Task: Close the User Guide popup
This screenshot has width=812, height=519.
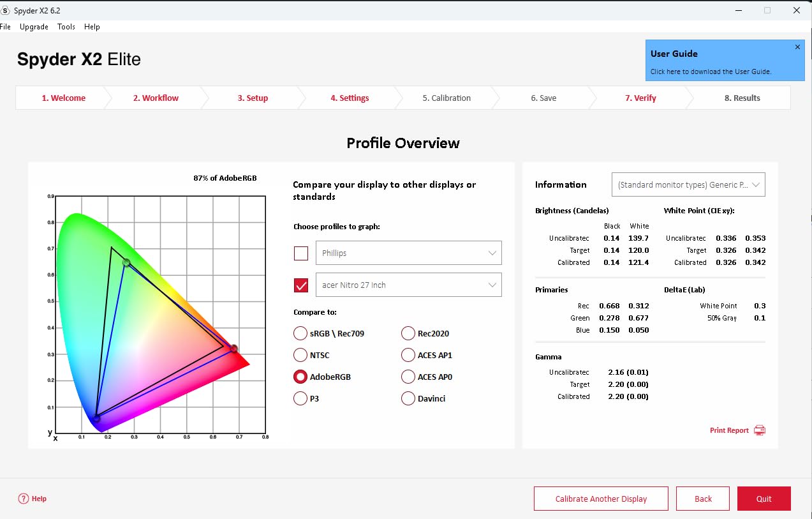Action: click(x=797, y=47)
